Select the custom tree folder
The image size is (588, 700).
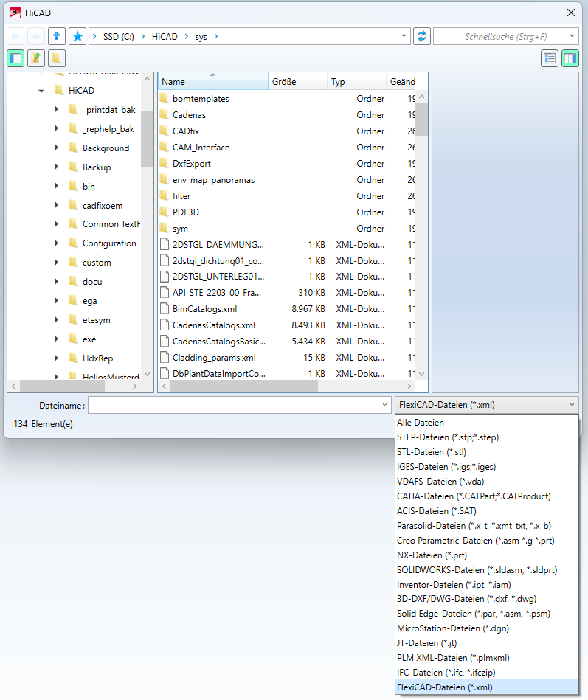(x=97, y=263)
